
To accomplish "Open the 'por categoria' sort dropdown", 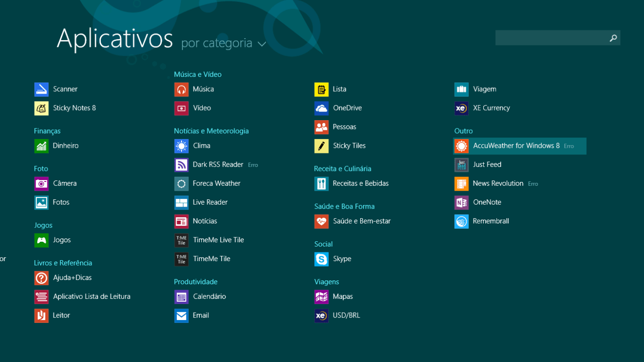I will tap(224, 43).
